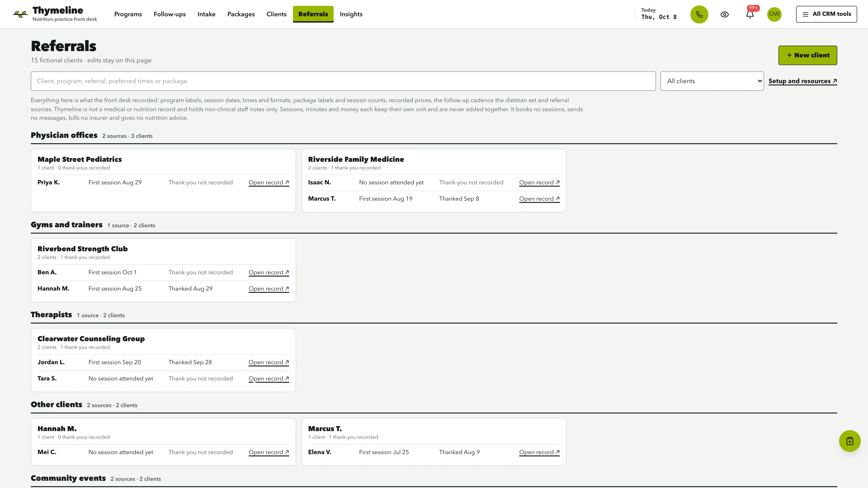
Task: Open the Programs tab
Action: tap(128, 14)
